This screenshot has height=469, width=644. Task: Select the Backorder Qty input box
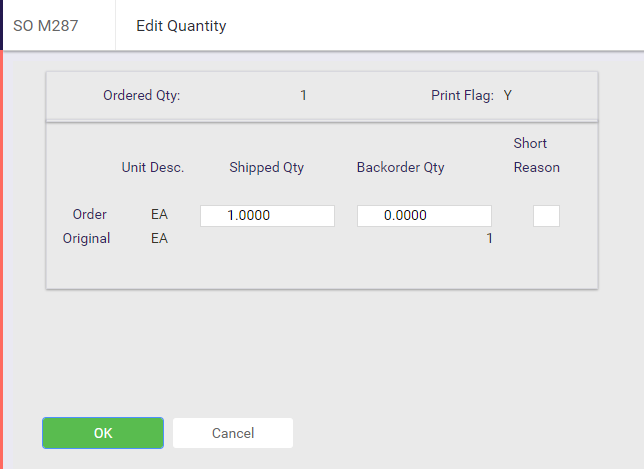(x=424, y=216)
